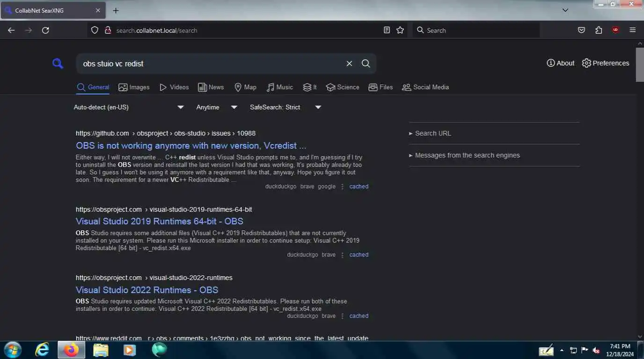Viewport: 644px width, 359px height.
Task: Click the Firefox taskbar icon
Action: point(72,350)
